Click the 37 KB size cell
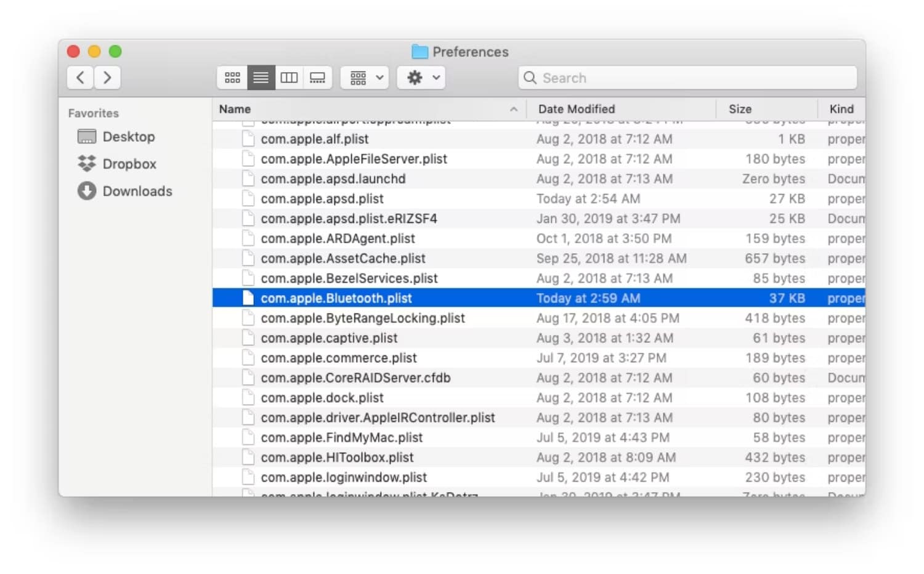 787,298
